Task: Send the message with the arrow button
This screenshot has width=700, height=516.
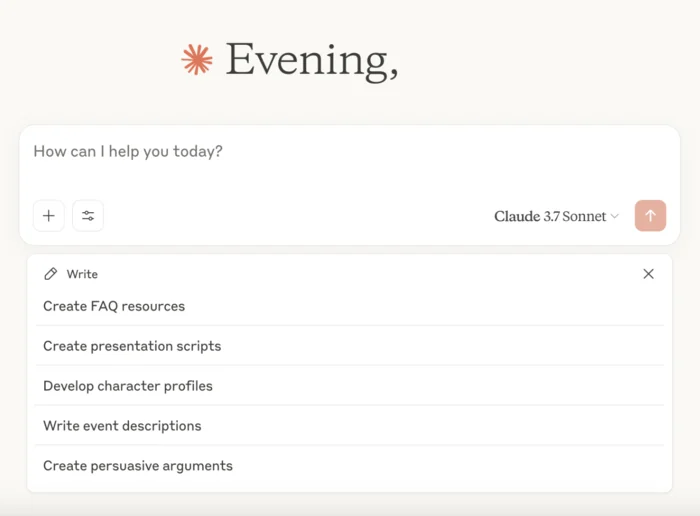Action: coord(650,216)
